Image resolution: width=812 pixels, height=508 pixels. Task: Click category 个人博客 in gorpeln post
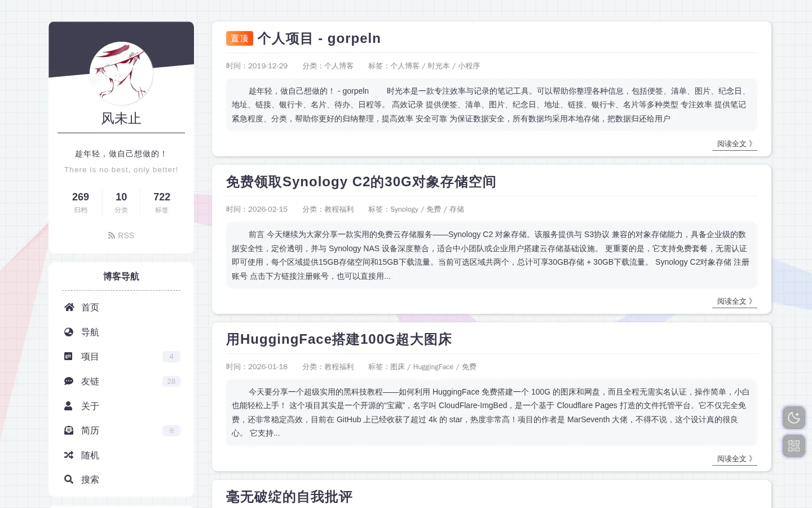click(339, 66)
